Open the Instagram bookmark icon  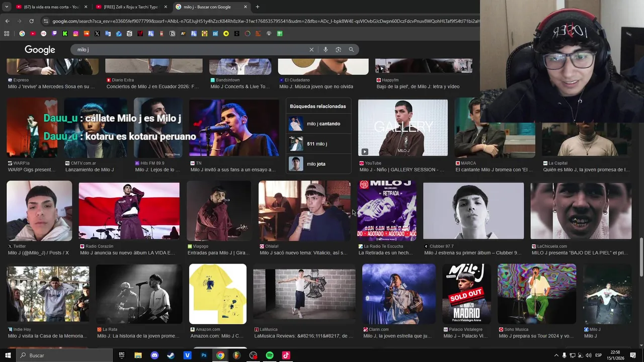click(x=76, y=34)
